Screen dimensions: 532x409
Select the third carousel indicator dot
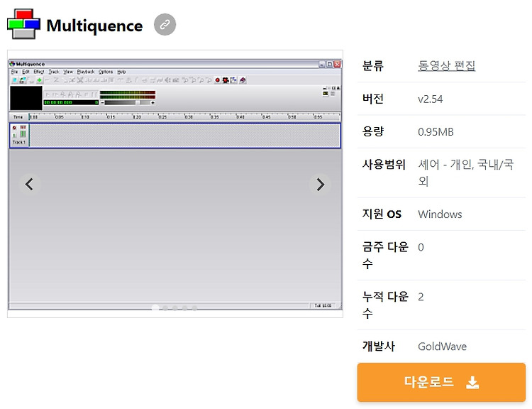point(174,308)
